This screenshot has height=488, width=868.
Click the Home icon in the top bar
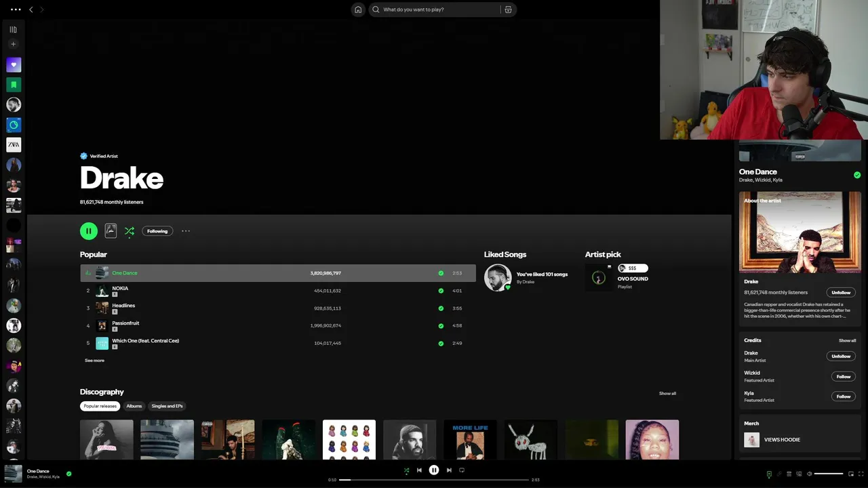[358, 9]
